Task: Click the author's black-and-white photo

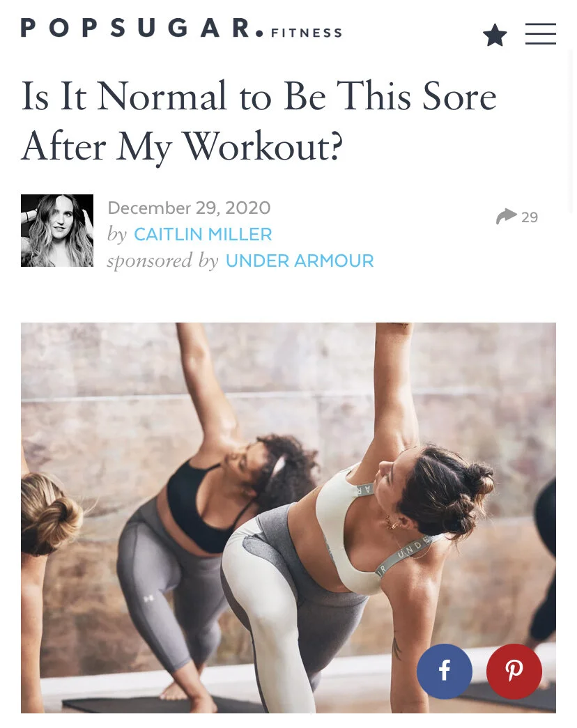Action: click(57, 231)
